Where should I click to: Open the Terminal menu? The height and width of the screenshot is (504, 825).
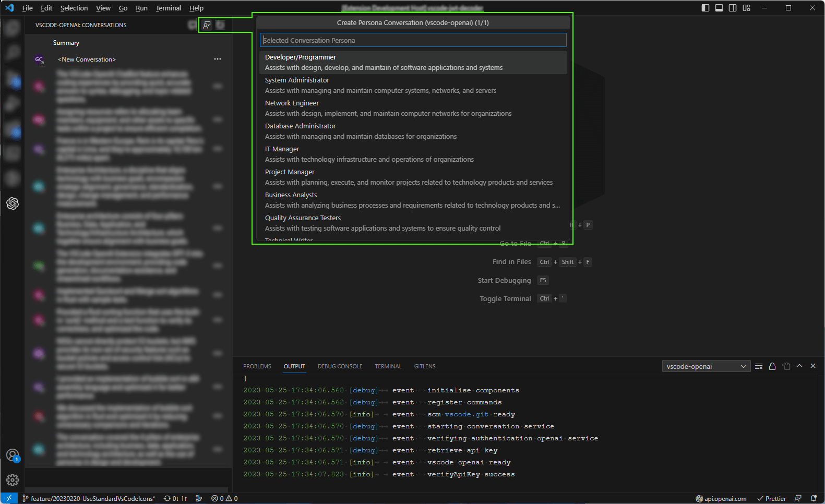click(168, 8)
